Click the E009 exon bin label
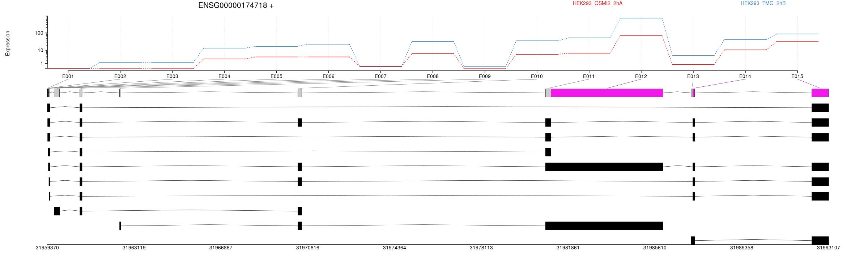 (485, 76)
